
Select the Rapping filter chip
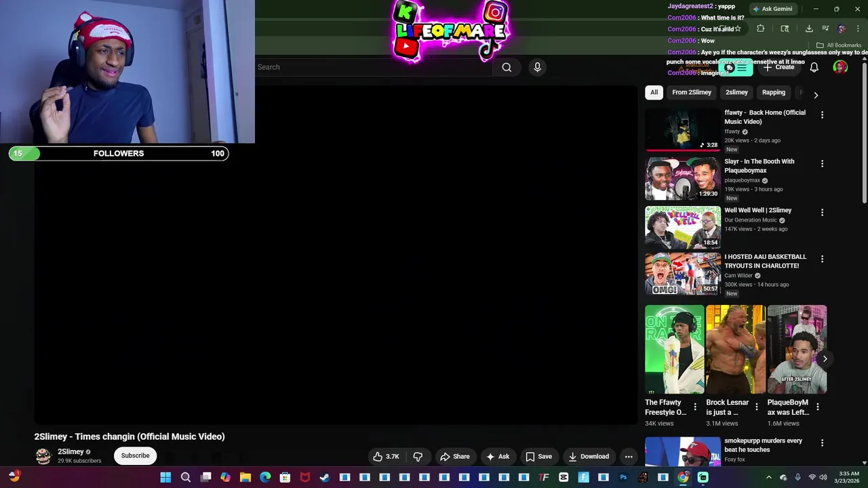pyautogui.click(x=773, y=92)
